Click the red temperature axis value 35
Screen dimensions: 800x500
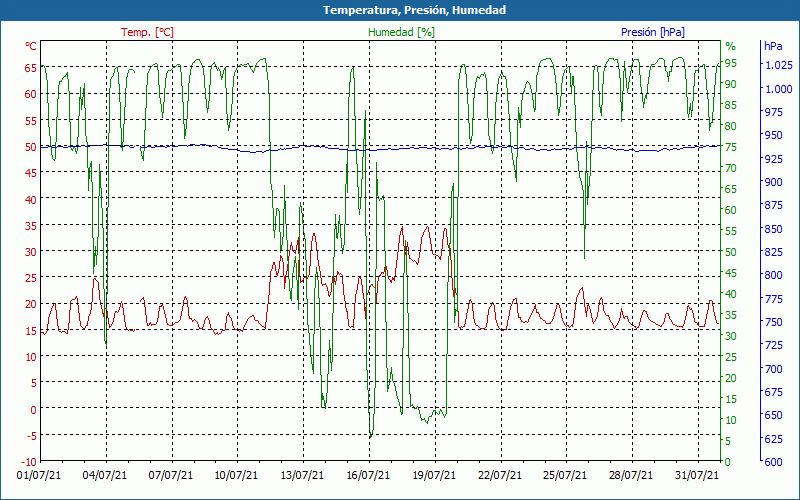[31, 225]
